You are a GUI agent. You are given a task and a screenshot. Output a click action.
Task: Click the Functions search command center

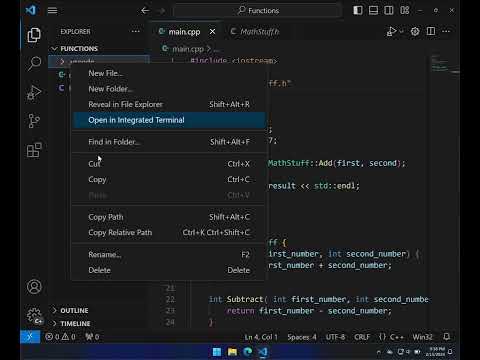click(x=258, y=11)
